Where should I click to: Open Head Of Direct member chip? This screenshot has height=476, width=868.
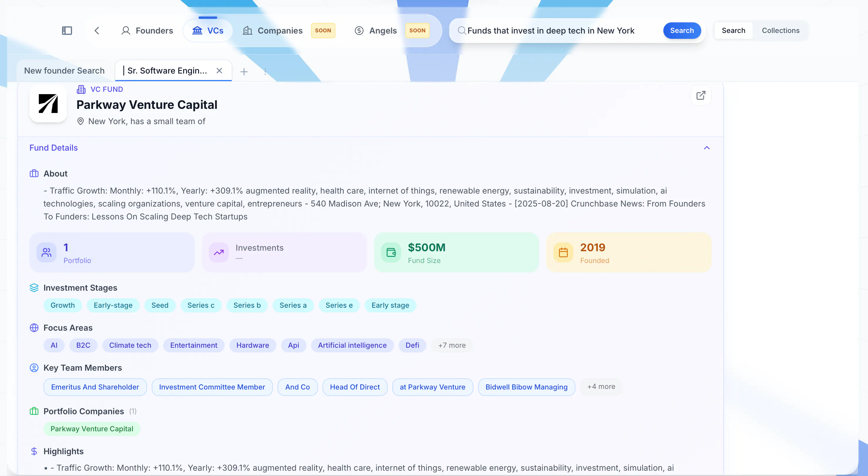[355, 387]
